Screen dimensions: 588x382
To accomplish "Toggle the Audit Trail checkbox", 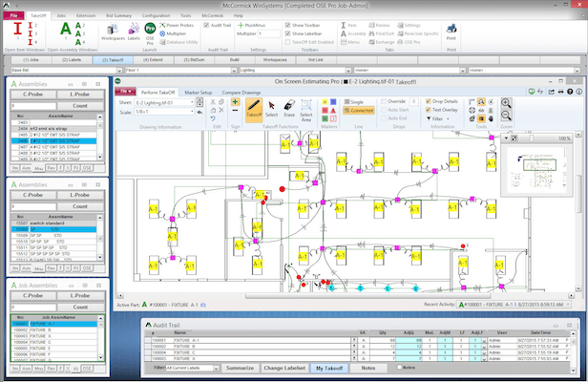I will coord(206,25).
